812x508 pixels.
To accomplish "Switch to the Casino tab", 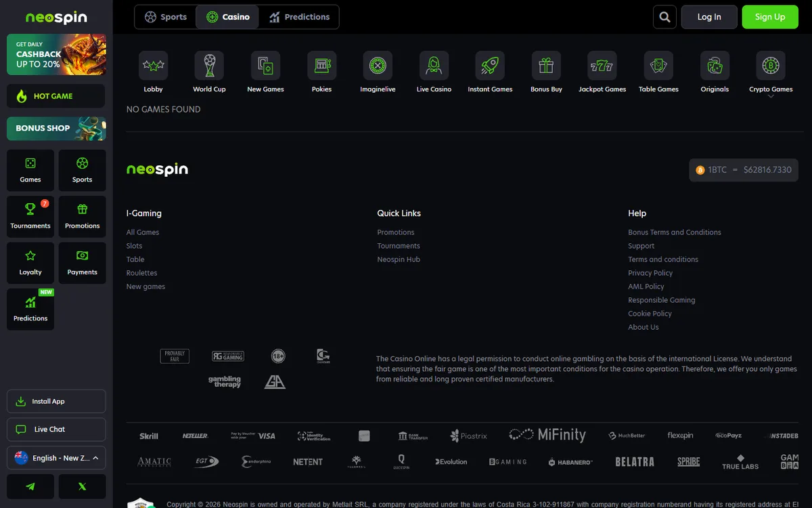I will (x=228, y=17).
